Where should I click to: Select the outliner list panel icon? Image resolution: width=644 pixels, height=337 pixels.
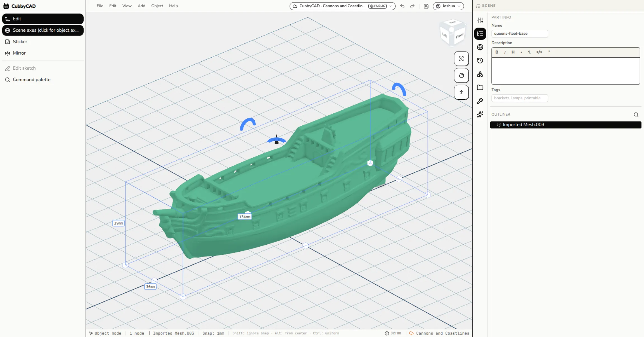coord(480,34)
